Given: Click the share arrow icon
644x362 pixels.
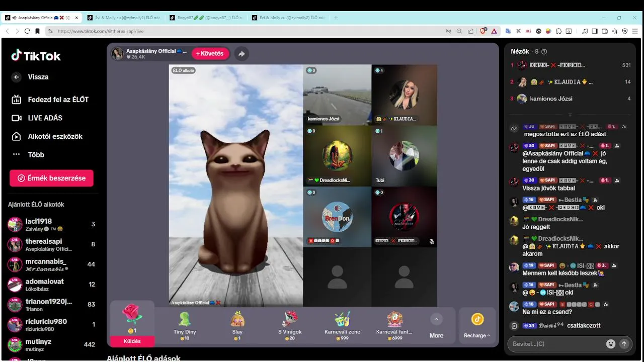Looking at the screenshot, I should click(242, 54).
